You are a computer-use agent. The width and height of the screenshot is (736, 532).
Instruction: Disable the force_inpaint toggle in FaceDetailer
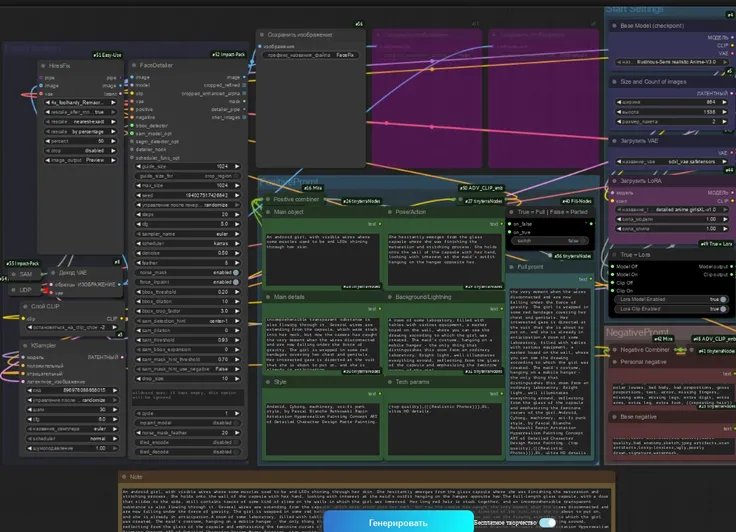pos(238,281)
